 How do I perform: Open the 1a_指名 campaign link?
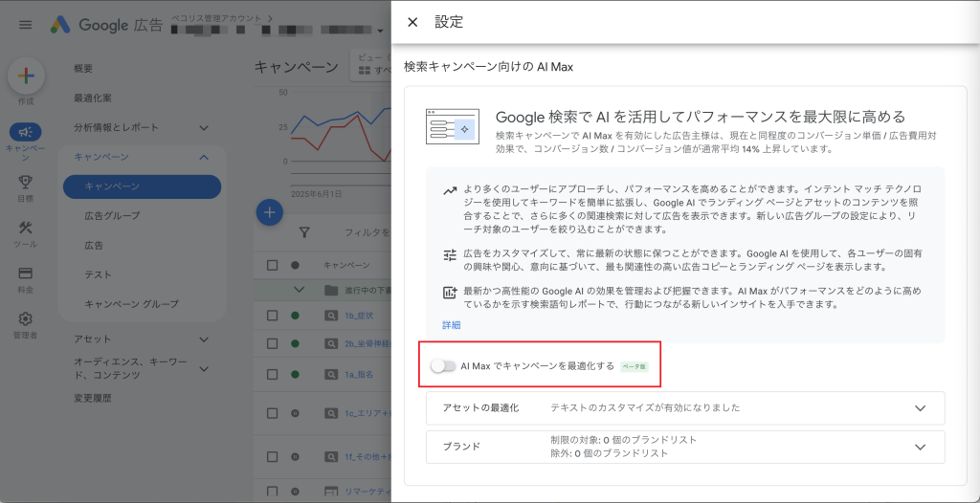tap(360, 374)
